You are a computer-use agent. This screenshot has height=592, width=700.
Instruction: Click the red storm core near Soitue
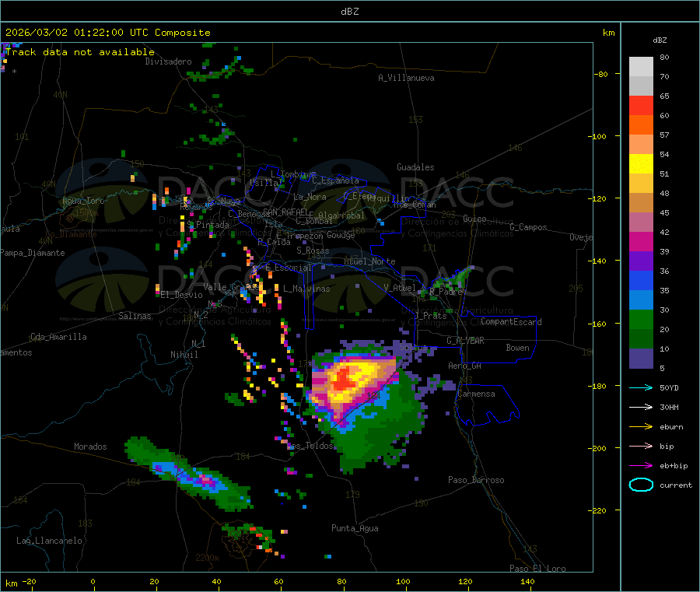pyautogui.click(x=343, y=379)
